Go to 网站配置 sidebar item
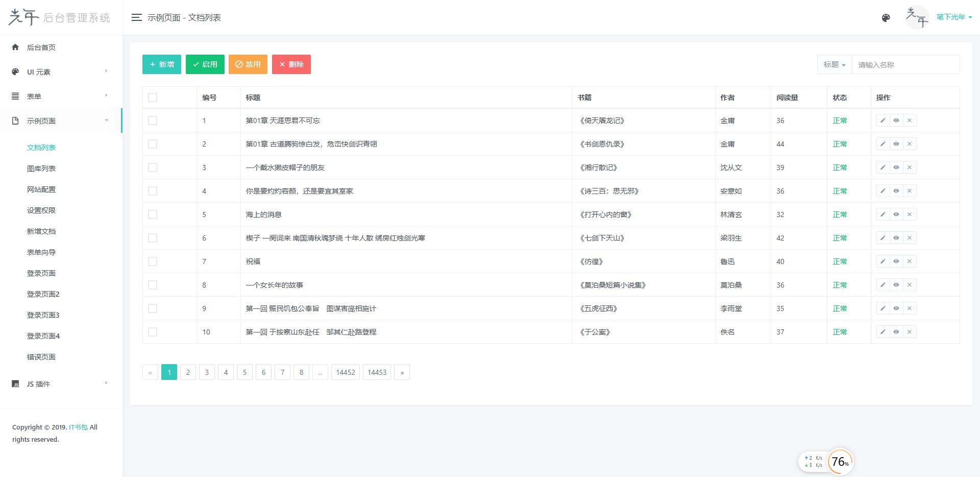 click(x=41, y=189)
